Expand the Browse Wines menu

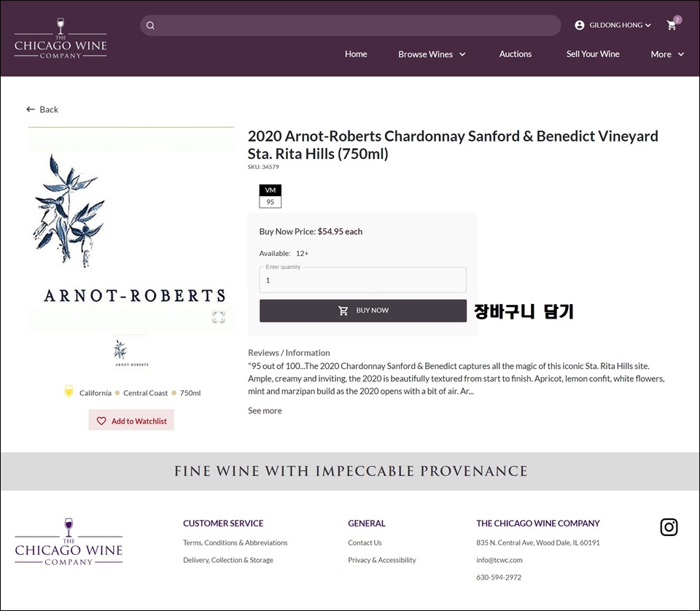pos(432,54)
